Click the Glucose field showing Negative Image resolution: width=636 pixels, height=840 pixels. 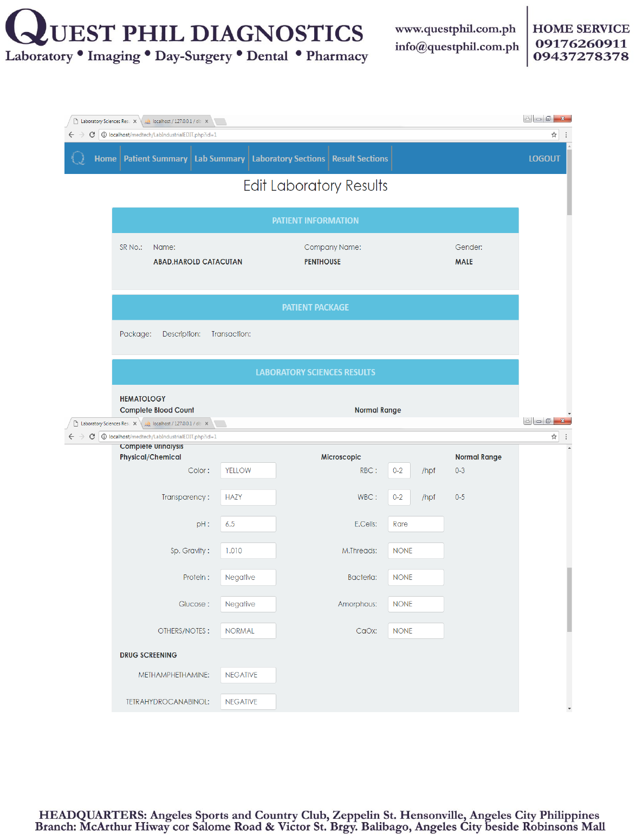click(x=248, y=604)
